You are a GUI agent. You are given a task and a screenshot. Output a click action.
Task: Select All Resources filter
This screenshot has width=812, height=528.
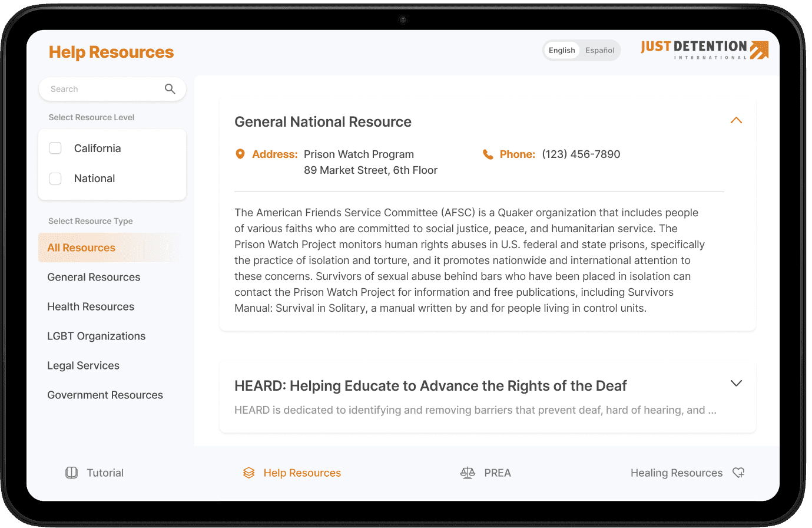[x=112, y=247]
